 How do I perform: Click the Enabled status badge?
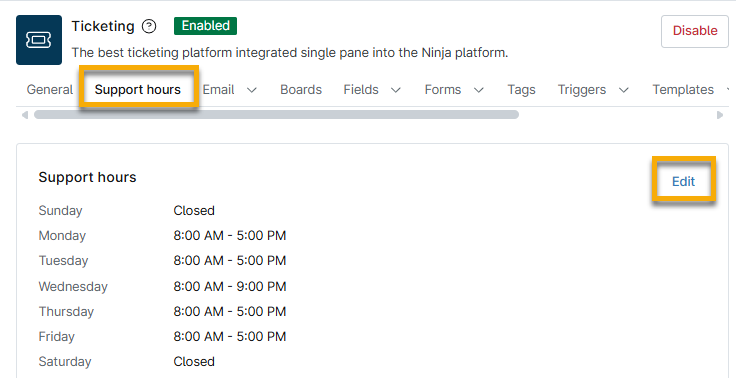pos(206,26)
